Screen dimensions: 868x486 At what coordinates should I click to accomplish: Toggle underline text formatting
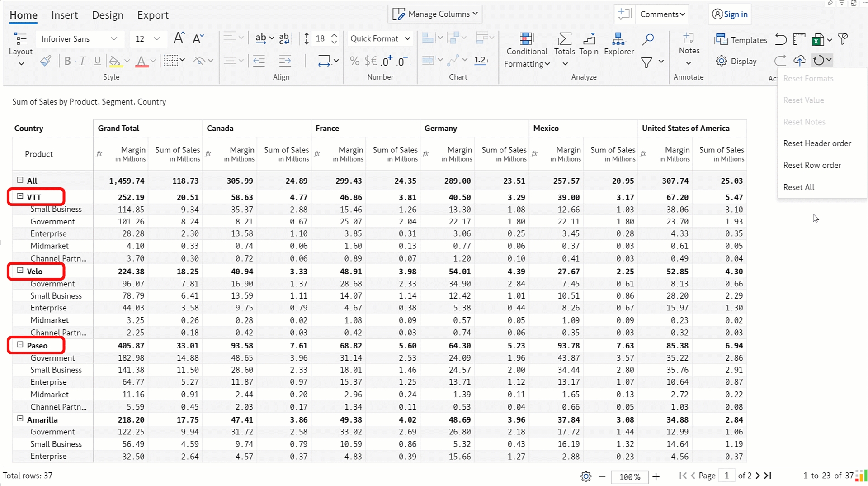(97, 61)
